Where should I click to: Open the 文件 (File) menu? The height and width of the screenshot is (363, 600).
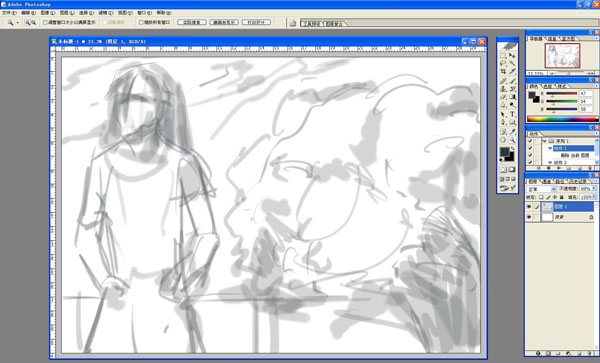point(9,13)
